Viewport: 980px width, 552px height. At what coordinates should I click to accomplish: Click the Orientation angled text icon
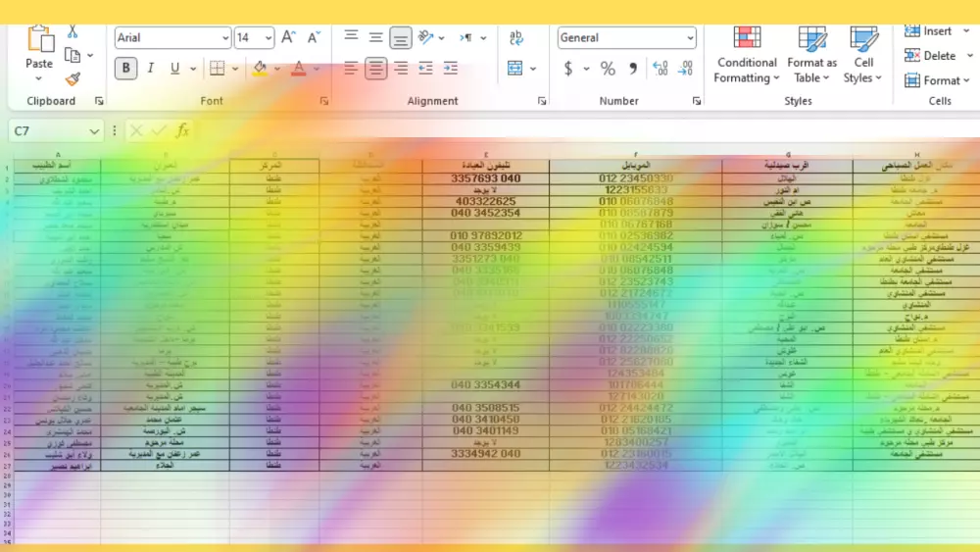click(425, 37)
